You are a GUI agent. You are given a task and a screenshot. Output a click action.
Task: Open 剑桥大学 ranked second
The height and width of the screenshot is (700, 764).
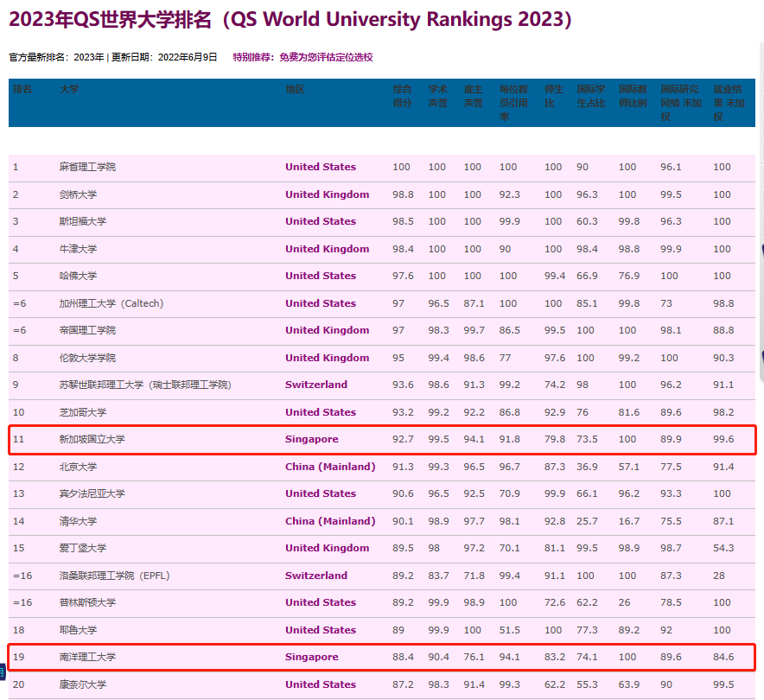(x=78, y=194)
